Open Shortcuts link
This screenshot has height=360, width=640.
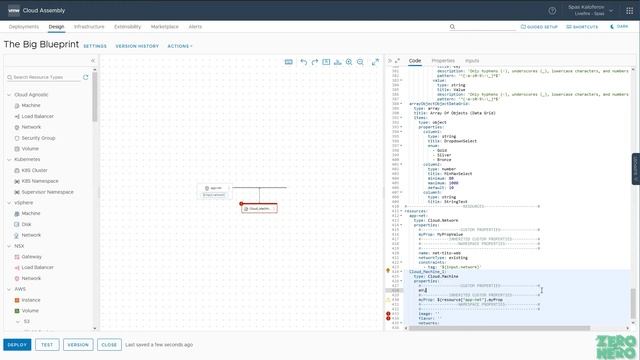click(x=582, y=27)
